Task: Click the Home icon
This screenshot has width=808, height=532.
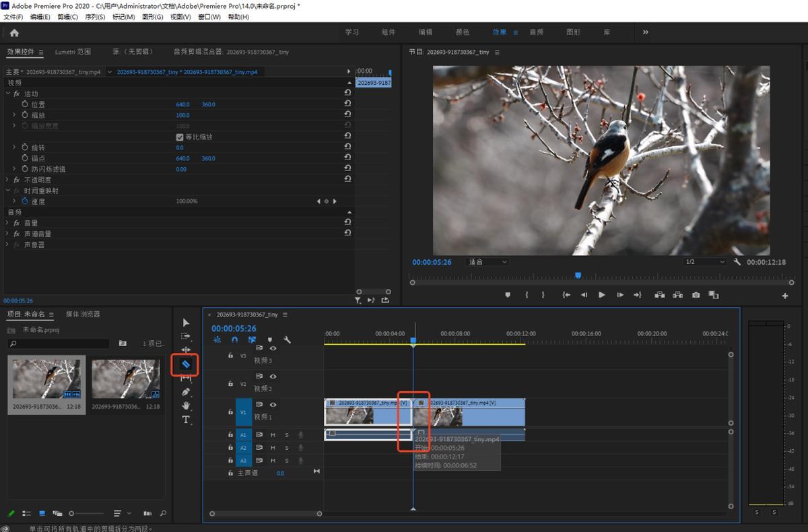Action: (14, 32)
